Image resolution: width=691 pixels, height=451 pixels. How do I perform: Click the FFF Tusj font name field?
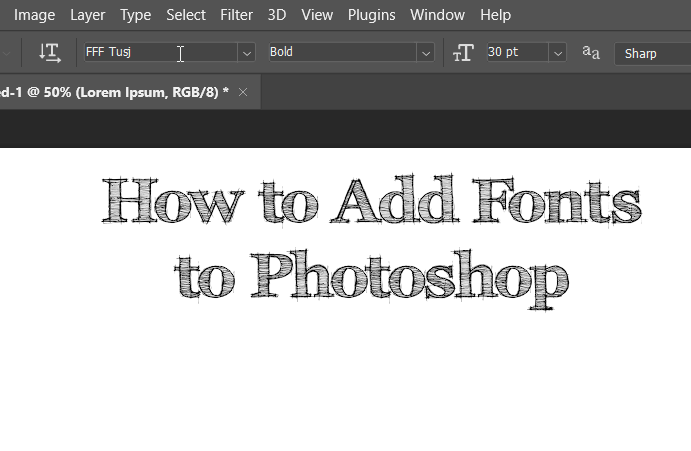tap(161, 52)
